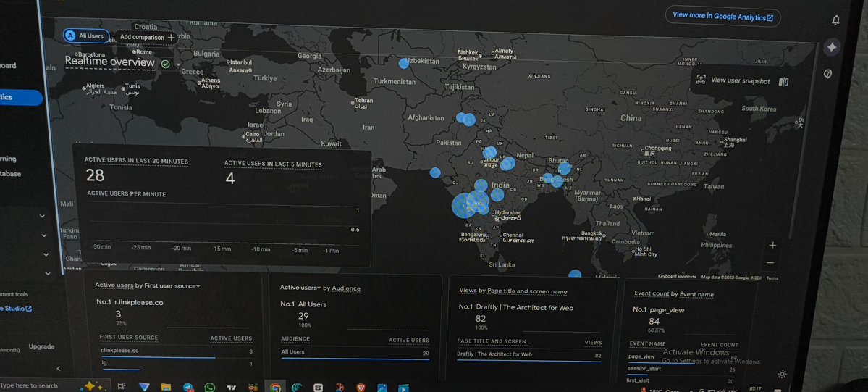Click Upgrade in the sidebar

(x=41, y=346)
